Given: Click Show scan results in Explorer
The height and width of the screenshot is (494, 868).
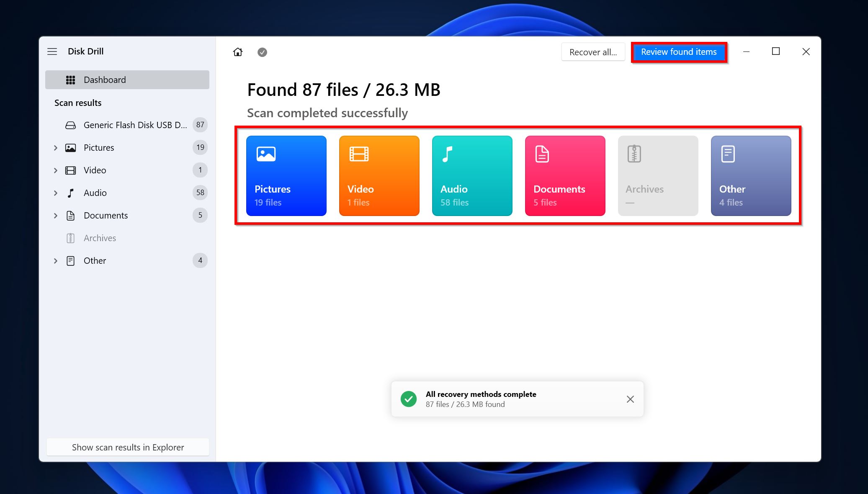Looking at the screenshot, I should tap(127, 447).
